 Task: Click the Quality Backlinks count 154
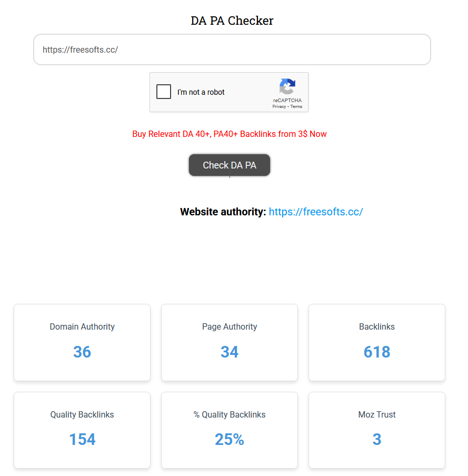(x=82, y=439)
